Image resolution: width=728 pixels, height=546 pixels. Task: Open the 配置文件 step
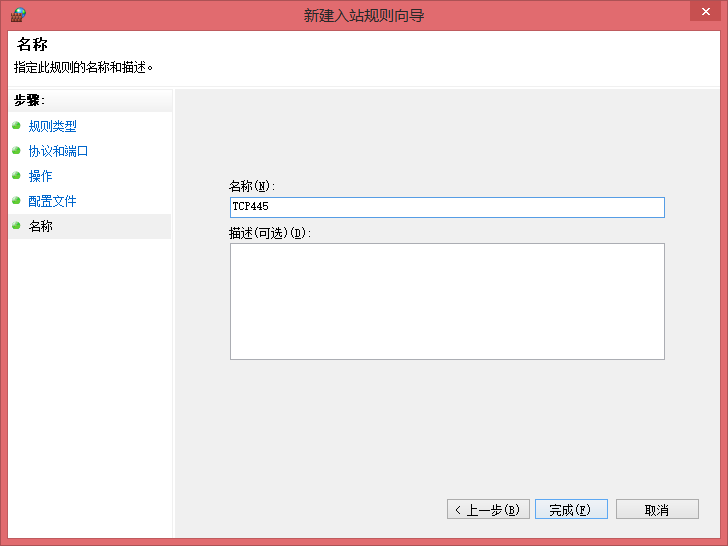pos(52,201)
